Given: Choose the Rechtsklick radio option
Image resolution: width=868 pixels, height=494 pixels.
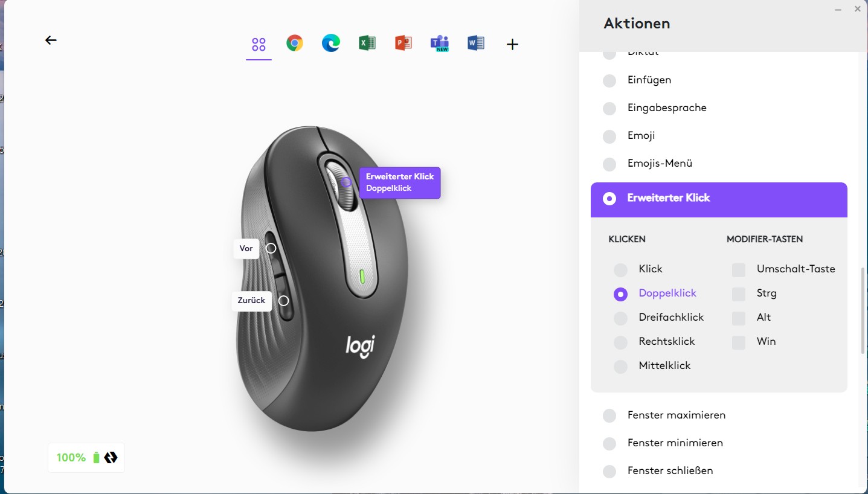Looking at the screenshot, I should [620, 342].
